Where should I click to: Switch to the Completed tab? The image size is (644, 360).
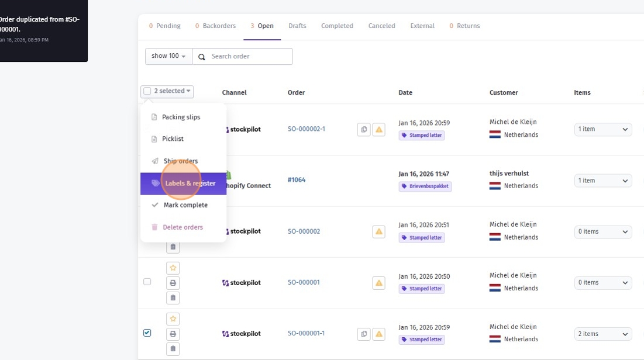point(337,26)
